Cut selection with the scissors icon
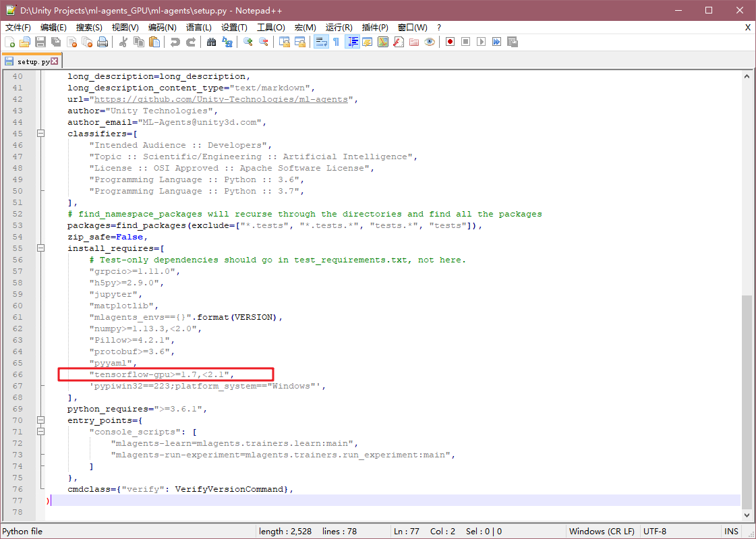Image resolution: width=756 pixels, height=539 pixels. [123, 42]
